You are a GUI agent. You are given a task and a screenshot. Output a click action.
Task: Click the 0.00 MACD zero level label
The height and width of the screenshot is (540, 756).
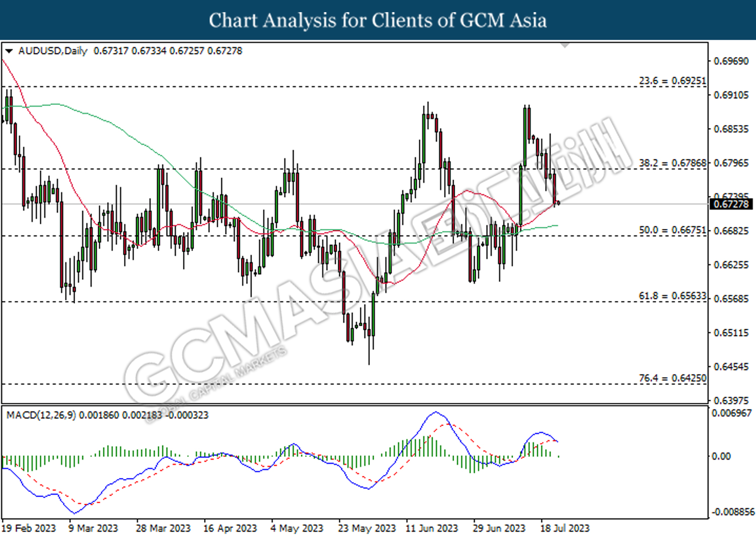721,456
